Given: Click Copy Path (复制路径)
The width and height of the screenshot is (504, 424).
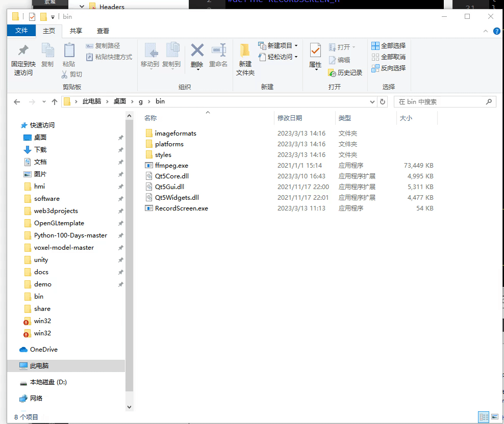Looking at the screenshot, I should pos(103,46).
